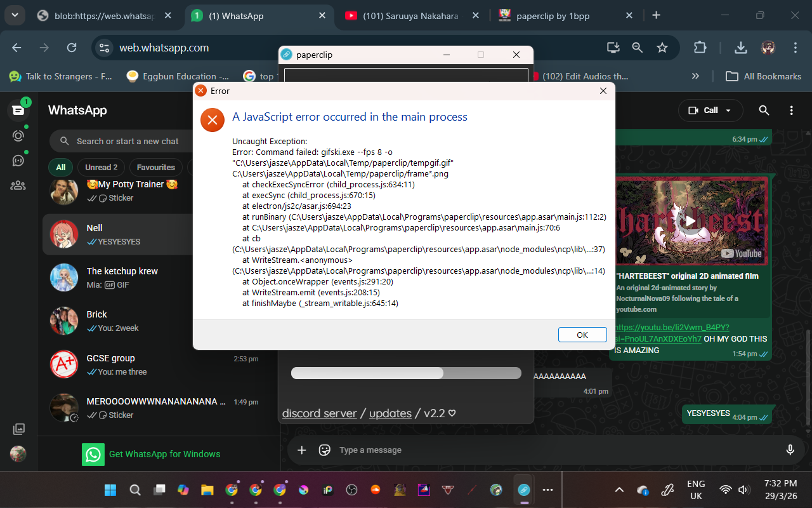
Task: Click the Chrome back arrow
Action: tap(17, 48)
